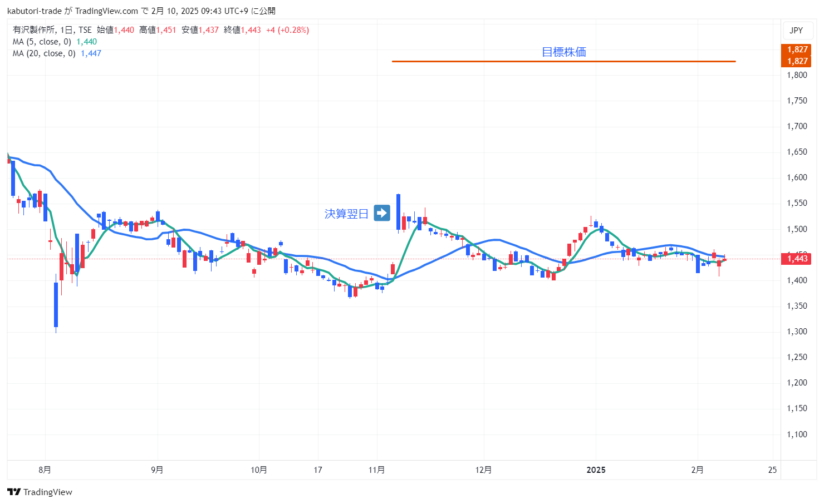Image resolution: width=824 pixels, height=504 pixels.
Task: Click the kabutori-trade publisher name
Action: (34, 11)
